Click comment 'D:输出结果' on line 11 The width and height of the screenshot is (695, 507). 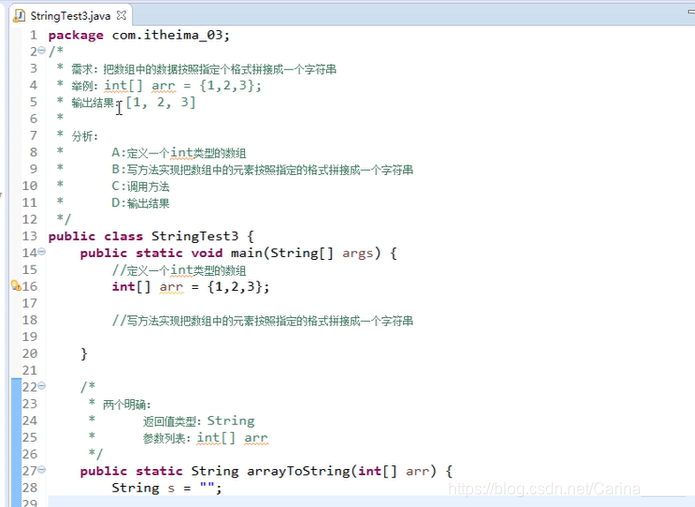(141, 203)
